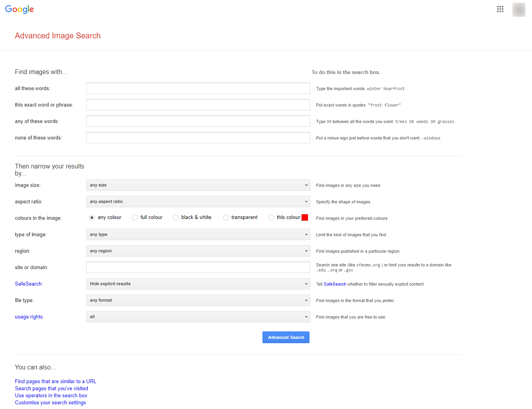Go to Google home via logo
This screenshot has height=409, width=532.
pos(20,9)
